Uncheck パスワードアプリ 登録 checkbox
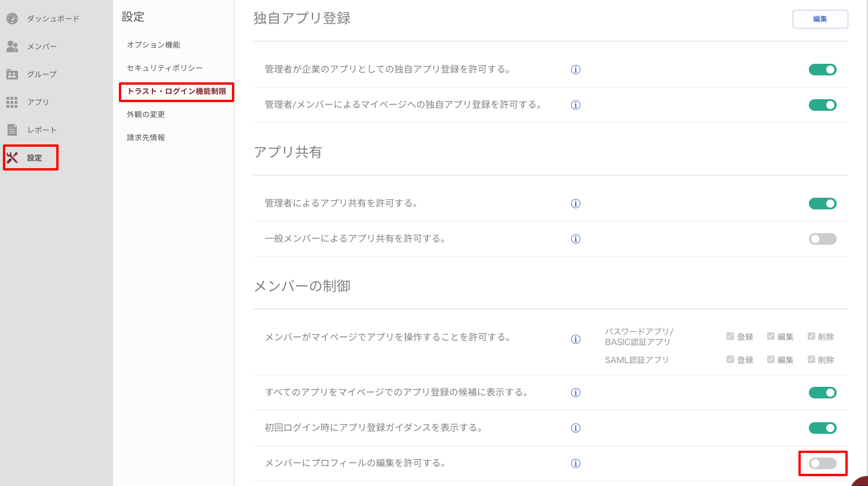This screenshot has width=868, height=486. [x=730, y=336]
